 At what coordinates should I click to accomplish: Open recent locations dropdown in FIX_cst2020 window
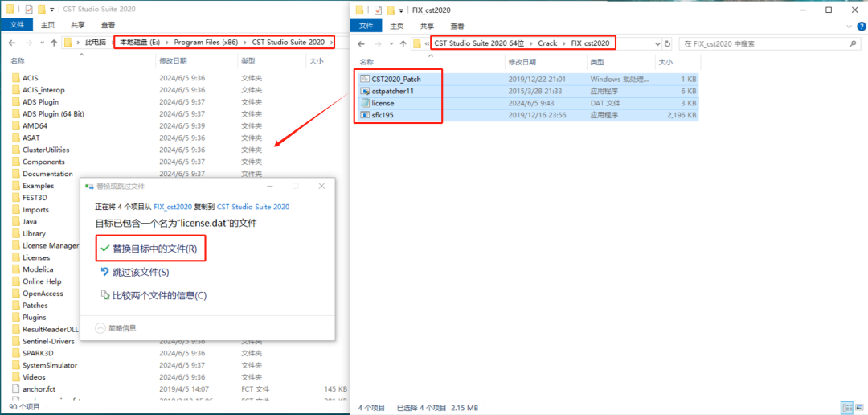pos(390,43)
